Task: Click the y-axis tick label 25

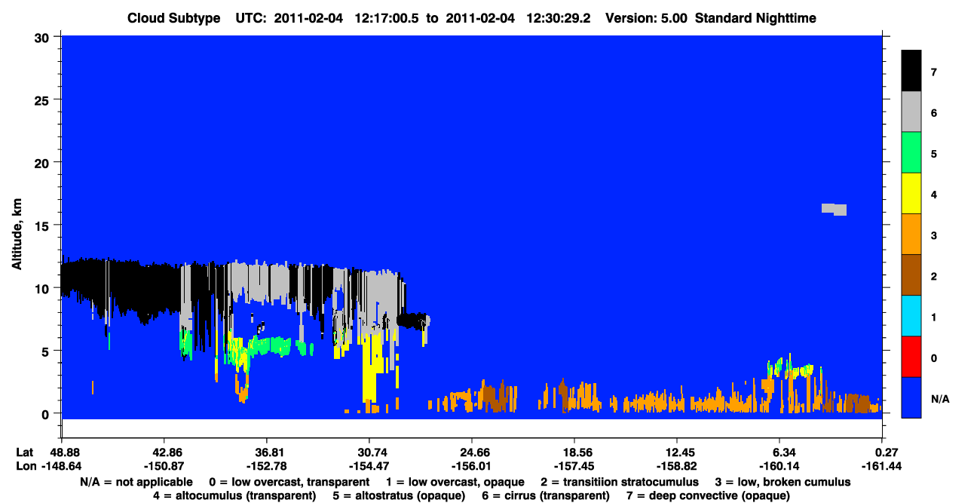Action: click(x=44, y=100)
